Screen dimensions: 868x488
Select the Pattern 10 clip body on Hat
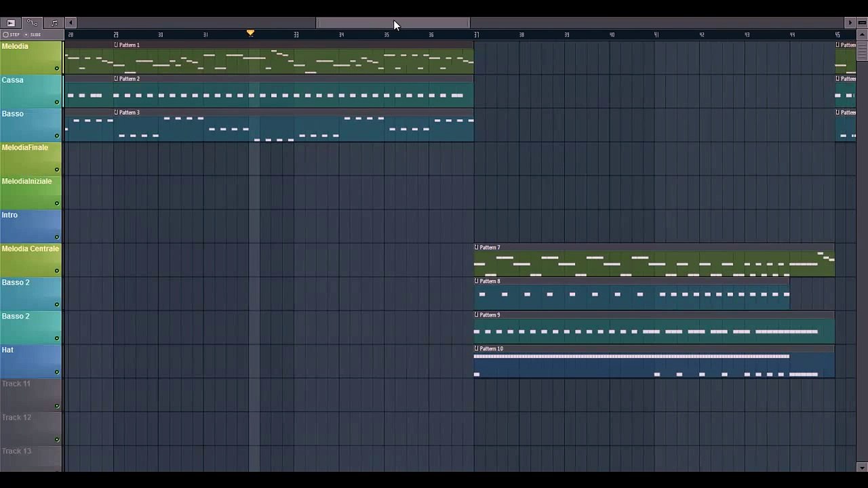pos(654,365)
